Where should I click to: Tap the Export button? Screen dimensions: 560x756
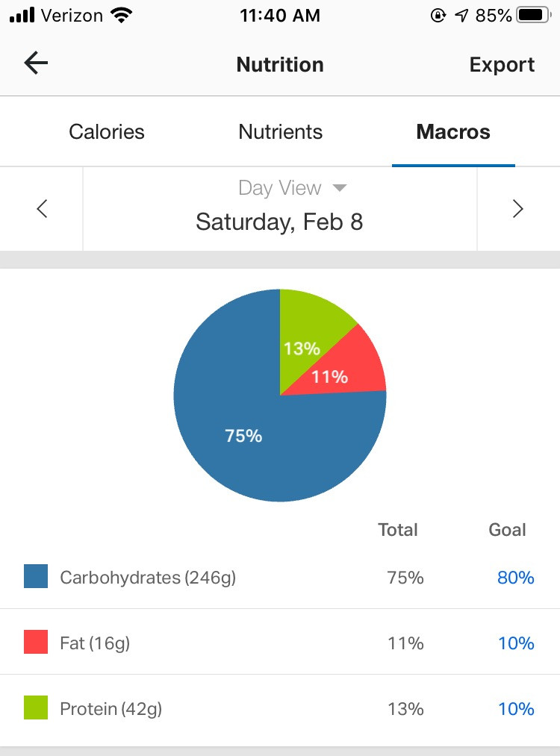[x=502, y=65]
